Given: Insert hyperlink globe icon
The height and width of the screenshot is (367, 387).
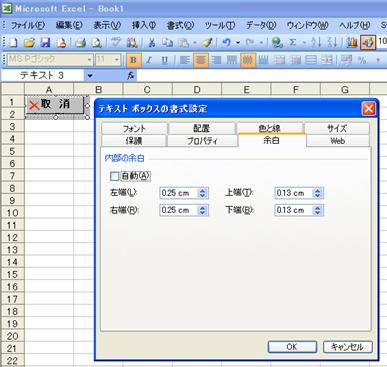Looking at the screenshot, I should tap(277, 43).
